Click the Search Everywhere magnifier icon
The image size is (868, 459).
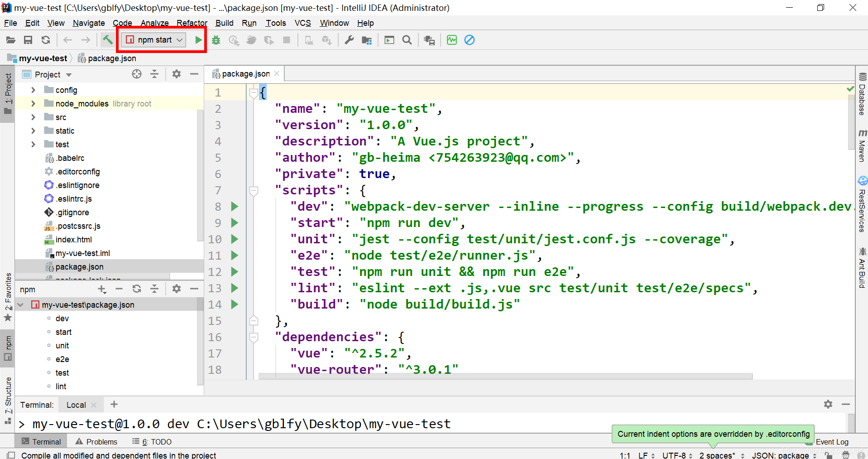click(x=407, y=40)
